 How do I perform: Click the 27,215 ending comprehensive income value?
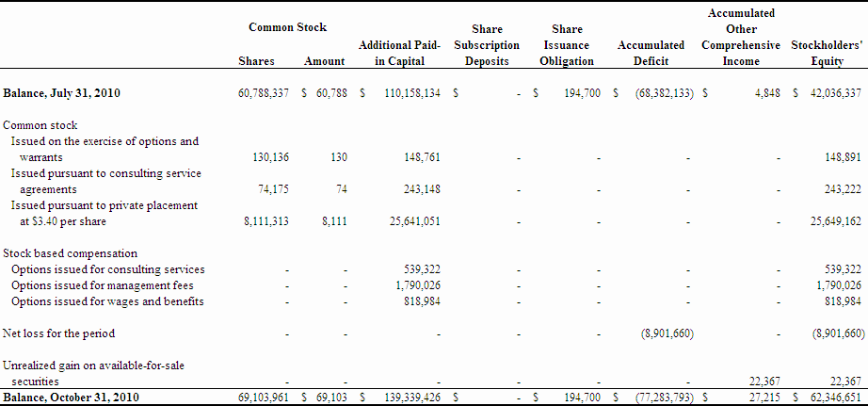pos(764,398)
